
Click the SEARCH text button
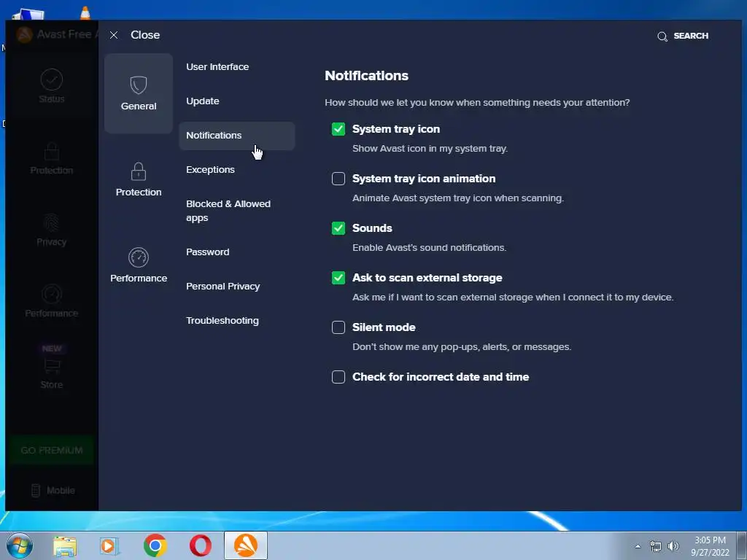691,36
